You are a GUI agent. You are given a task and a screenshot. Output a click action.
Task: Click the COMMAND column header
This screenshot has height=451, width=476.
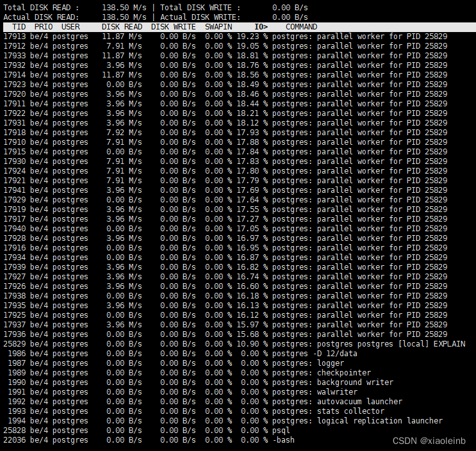point(302,27)
